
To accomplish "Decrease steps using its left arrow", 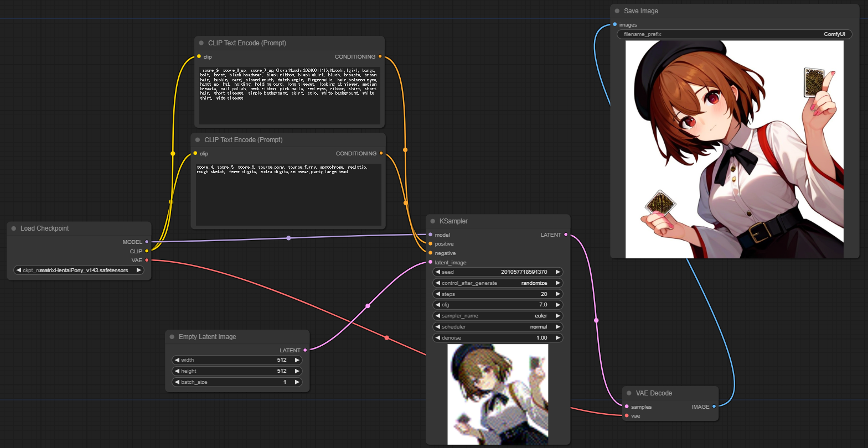I will click(x=437, y=294).
